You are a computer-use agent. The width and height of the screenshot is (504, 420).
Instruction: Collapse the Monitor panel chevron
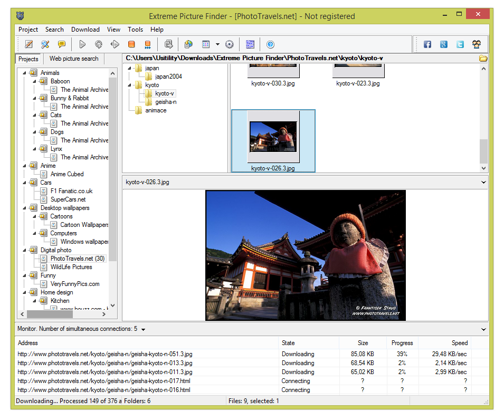coord(483,329)
